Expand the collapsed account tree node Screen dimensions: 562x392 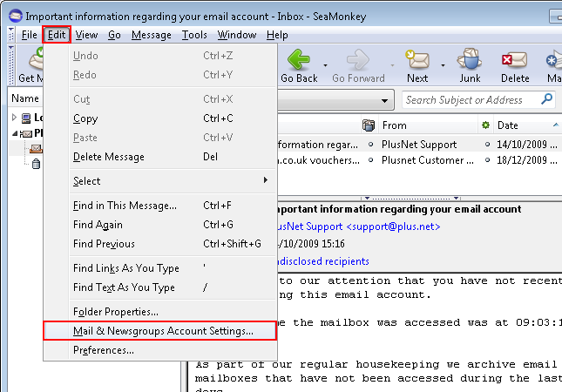click(x=15, y=118)
